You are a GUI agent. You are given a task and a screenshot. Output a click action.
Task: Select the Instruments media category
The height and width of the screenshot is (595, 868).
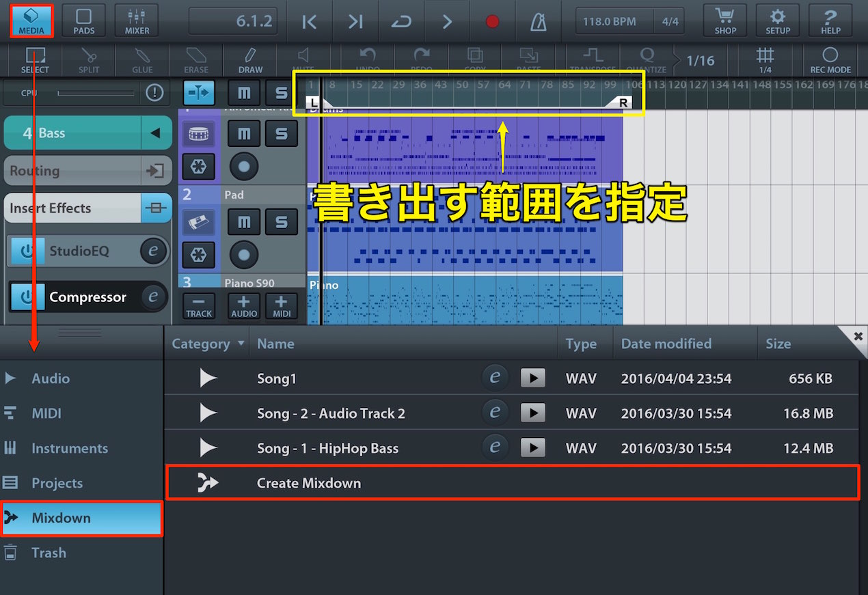click(x=82, y=448)
